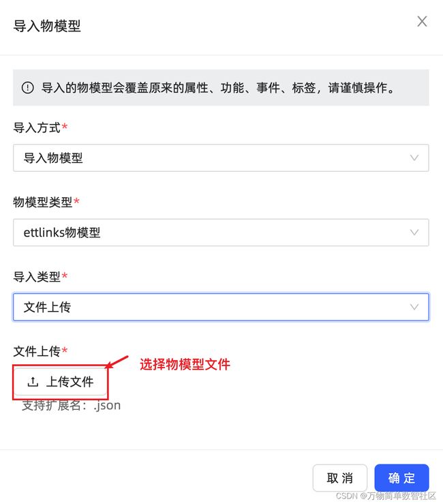Click the 文件上传 field label
Image resolution: width=443 pixels, height=504 pixels.
[x=37, y=351]
